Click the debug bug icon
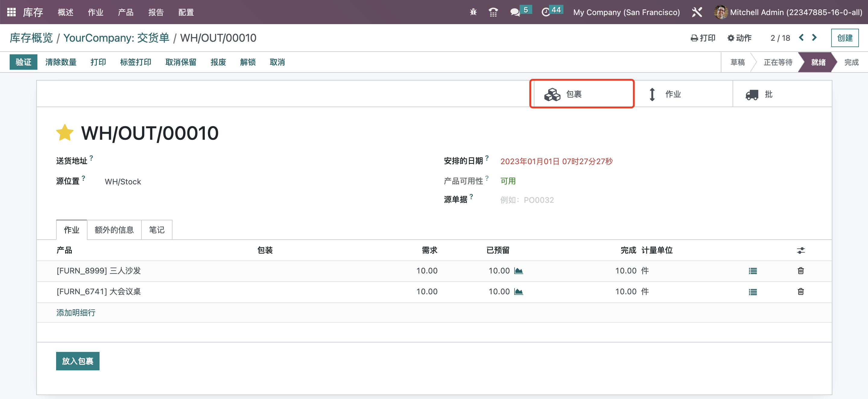The width and height of the screenshot is (868, 399). (473, 12)
